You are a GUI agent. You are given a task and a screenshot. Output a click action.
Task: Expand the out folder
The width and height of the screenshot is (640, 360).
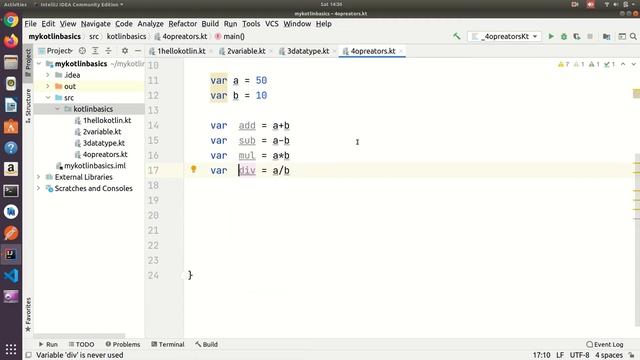pos(48,87)
